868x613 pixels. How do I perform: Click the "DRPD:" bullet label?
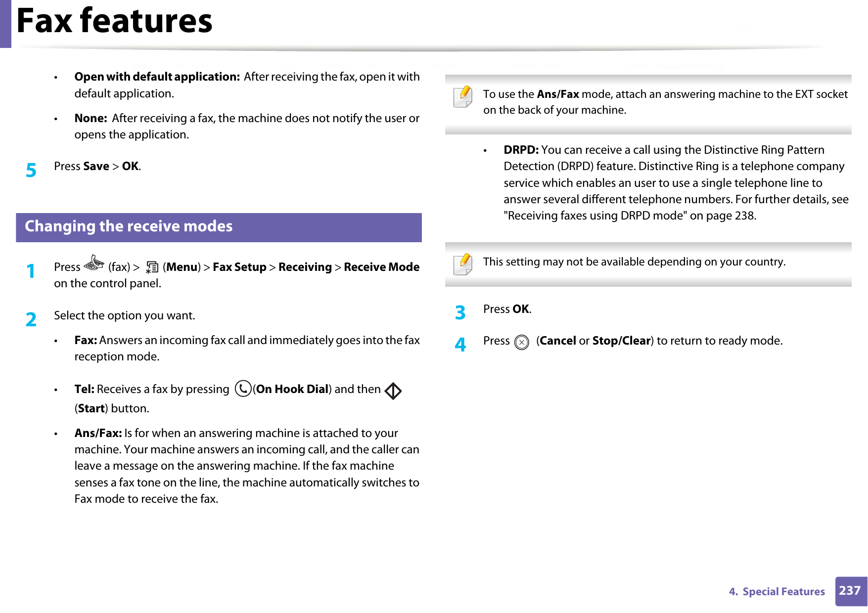[521, 150]
